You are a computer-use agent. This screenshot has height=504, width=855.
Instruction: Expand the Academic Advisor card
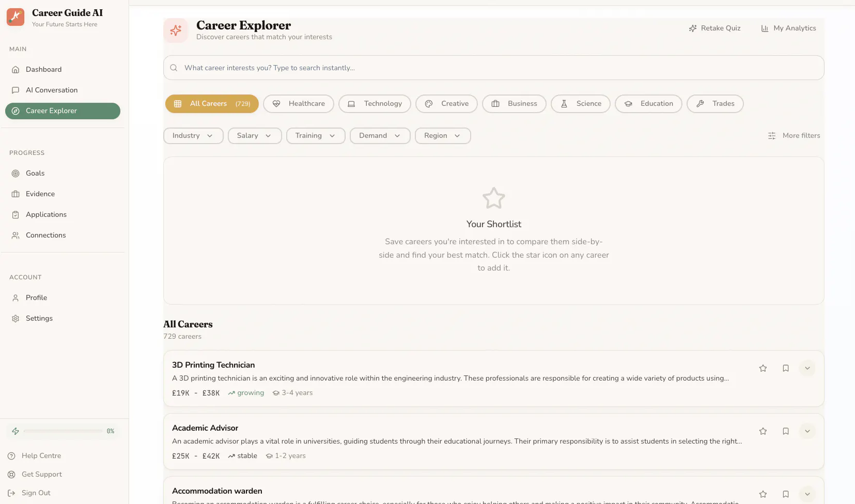click(x=807, y=431)
